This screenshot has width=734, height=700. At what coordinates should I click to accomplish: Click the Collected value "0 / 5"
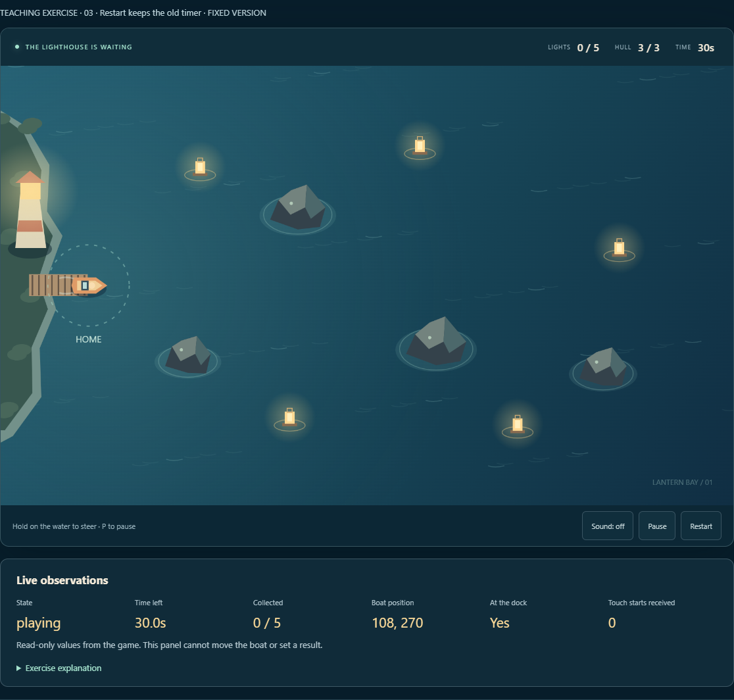(x=267, y=623)
